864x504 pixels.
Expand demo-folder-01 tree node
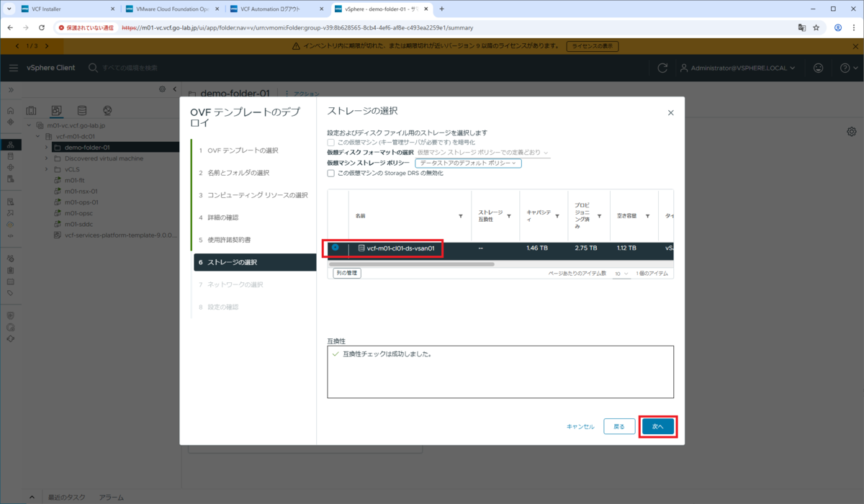(x=47, y=147)
